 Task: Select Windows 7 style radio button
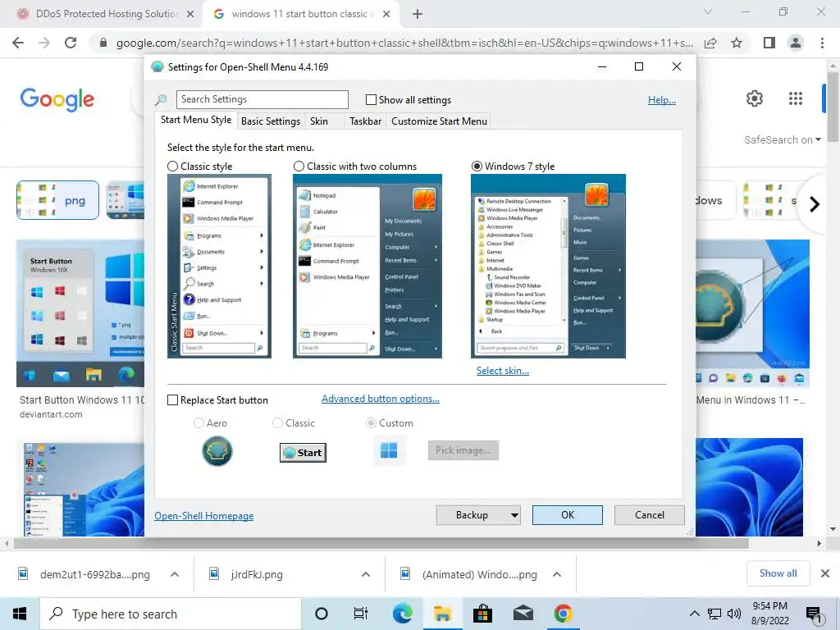point(477,166)
